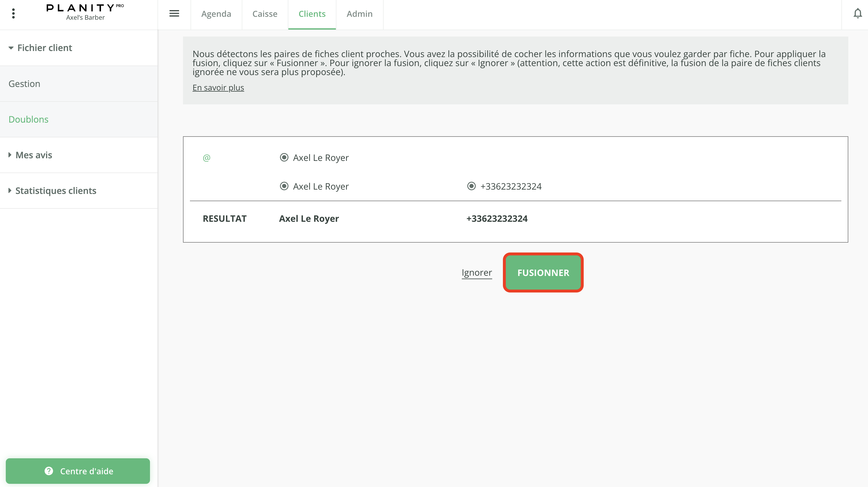The height and width of the screenshot is (487, 868).
Task: Open the notifications bell
Action: click(858, 14)
